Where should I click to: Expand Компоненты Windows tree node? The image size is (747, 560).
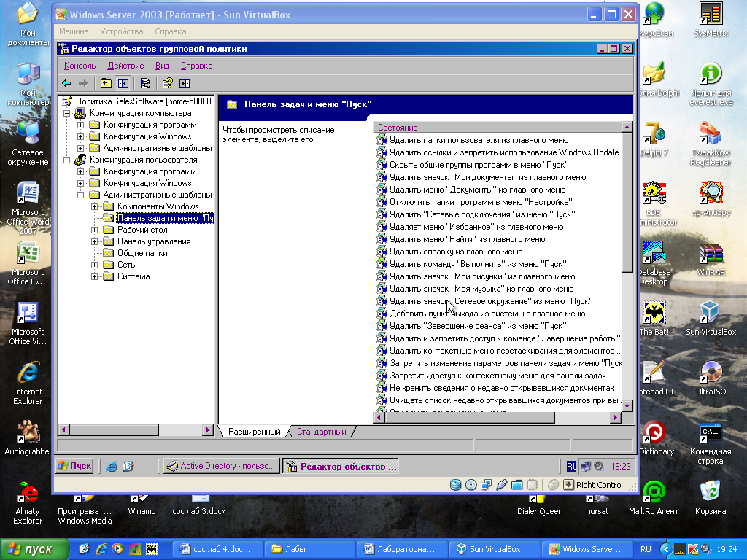(95, 206)
